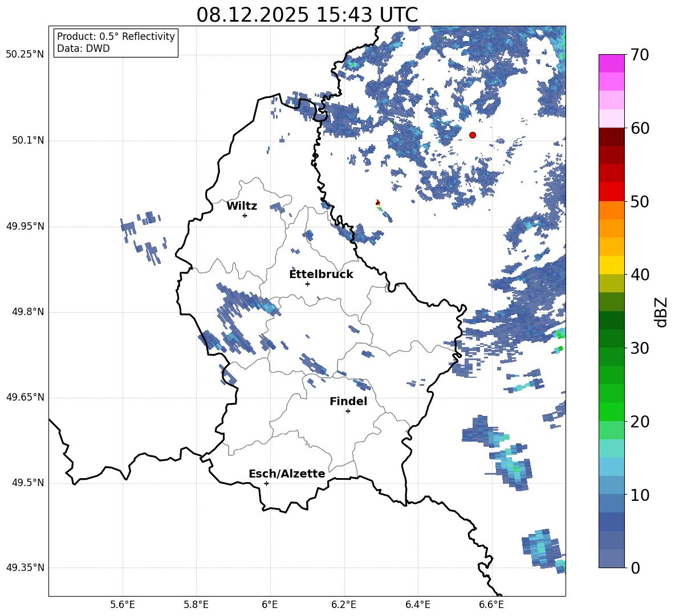Screen dimensions: 675x616
Task: Click the Wiltz city label
Action: (x=242, y=206)
